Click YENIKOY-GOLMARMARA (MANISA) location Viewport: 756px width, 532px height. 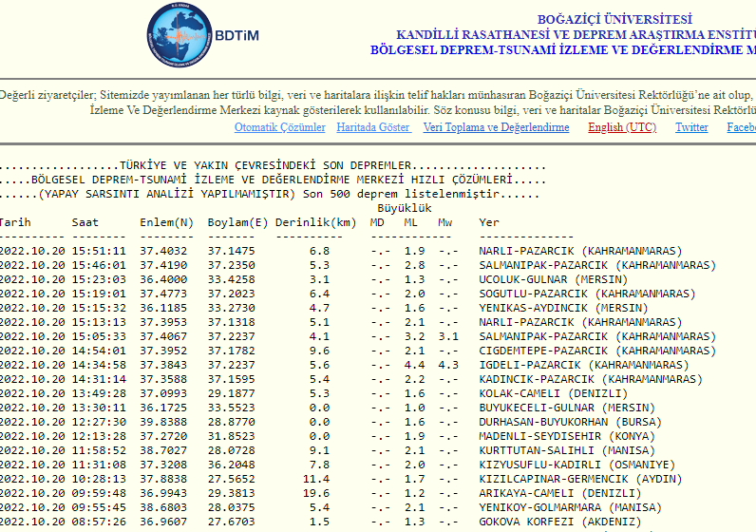[571, 507]
